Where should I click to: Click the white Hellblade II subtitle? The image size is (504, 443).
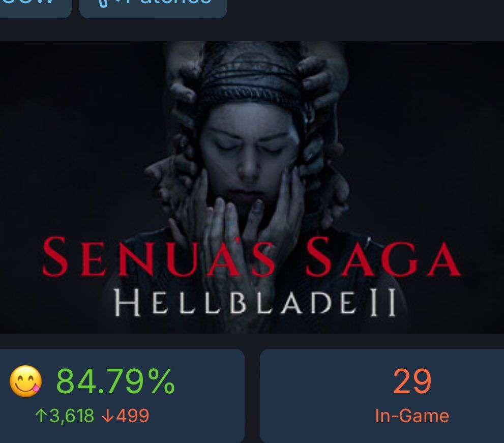[255, 302]
